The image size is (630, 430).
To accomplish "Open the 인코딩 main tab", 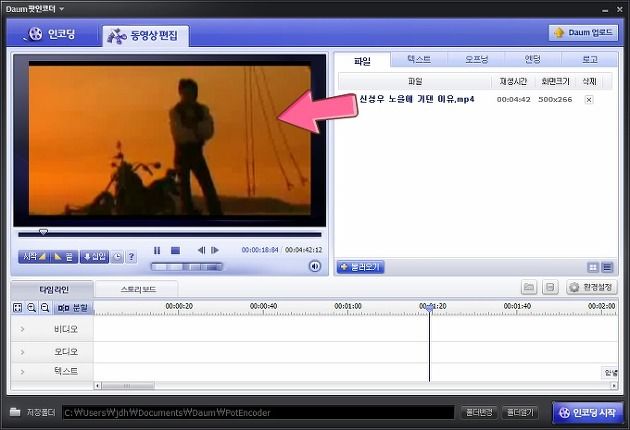I will tap(53, 34).
